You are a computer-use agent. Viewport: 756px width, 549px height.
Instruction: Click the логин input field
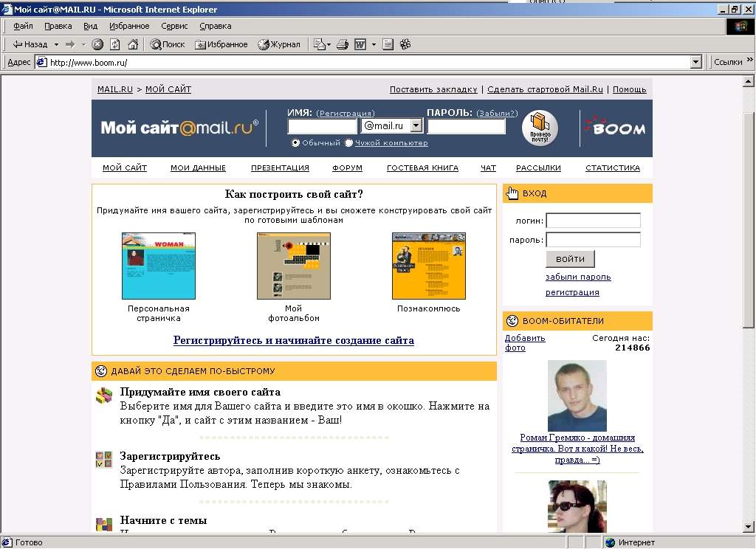coord(593,221)
